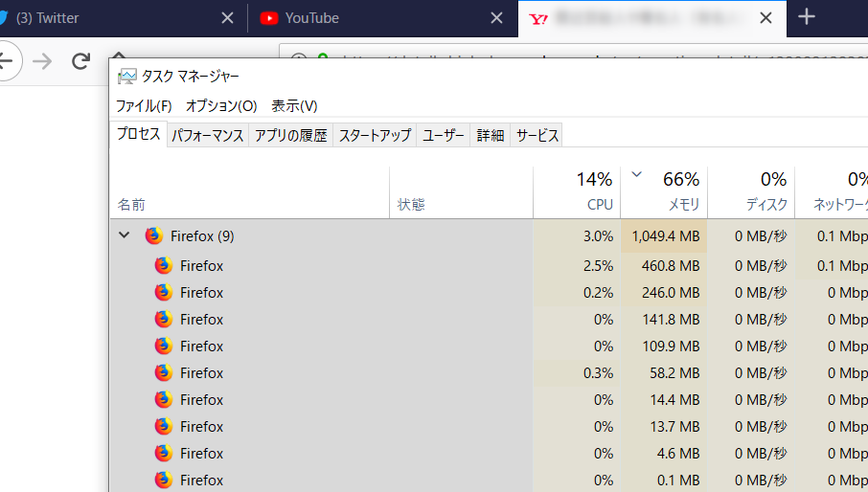Viewport: 868px width, 492px height.
Task: Close the YouTube tab
Action: (496, 18)
